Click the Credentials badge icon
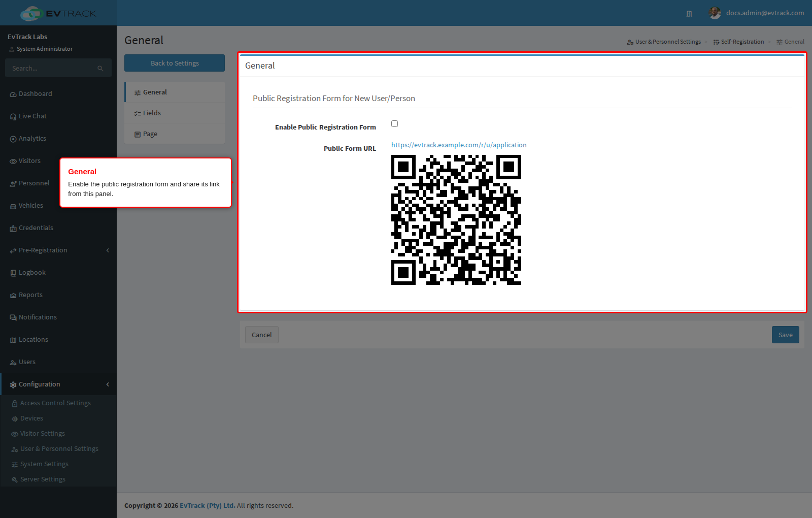 point(13,229)
